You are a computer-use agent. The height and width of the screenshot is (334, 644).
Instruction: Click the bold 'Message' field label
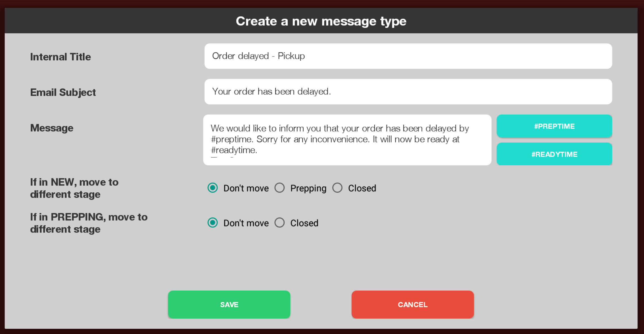[52, 128]
